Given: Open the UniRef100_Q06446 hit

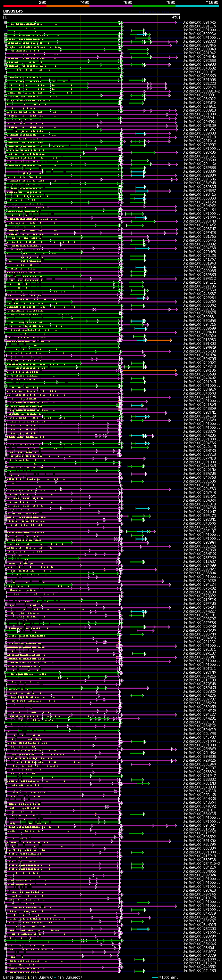Looking at the screenshot, I should coord(199,241).
